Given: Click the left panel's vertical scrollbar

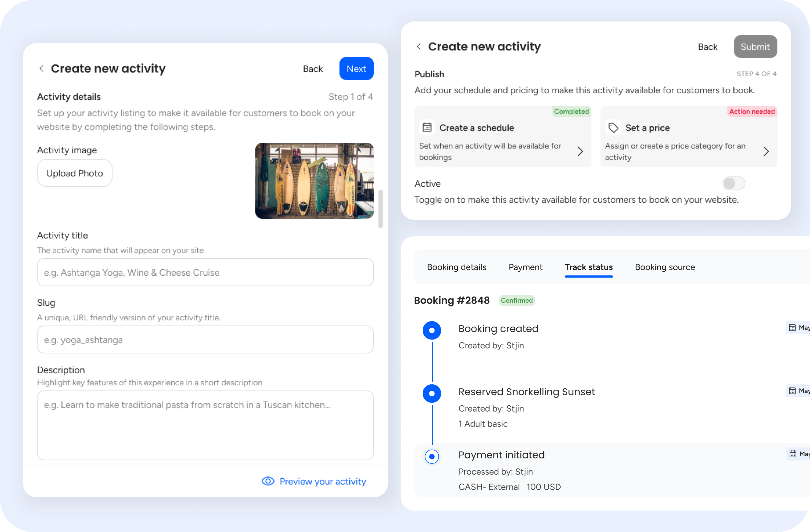Looking at the screenshot, I should (380, 208).
